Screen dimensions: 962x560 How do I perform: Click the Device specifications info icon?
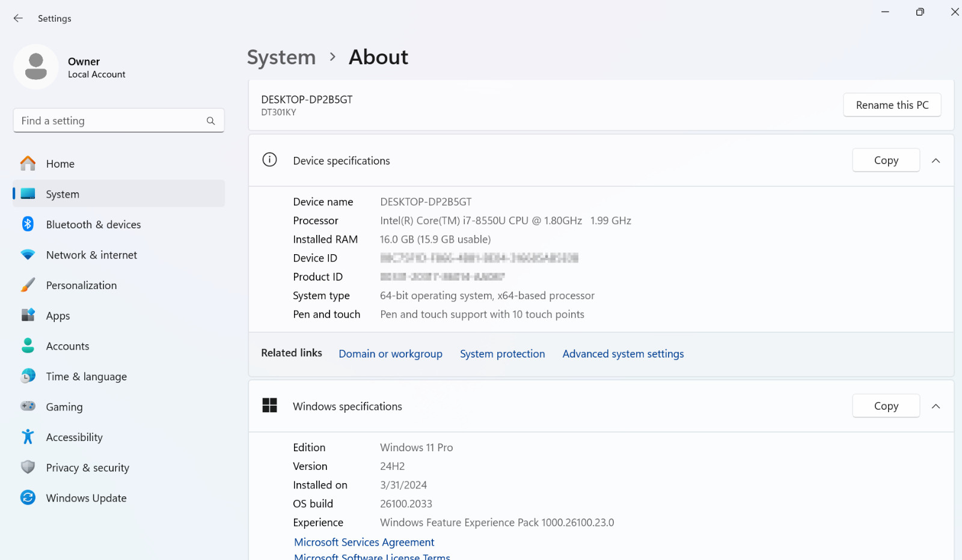click(x=269, y=160)
